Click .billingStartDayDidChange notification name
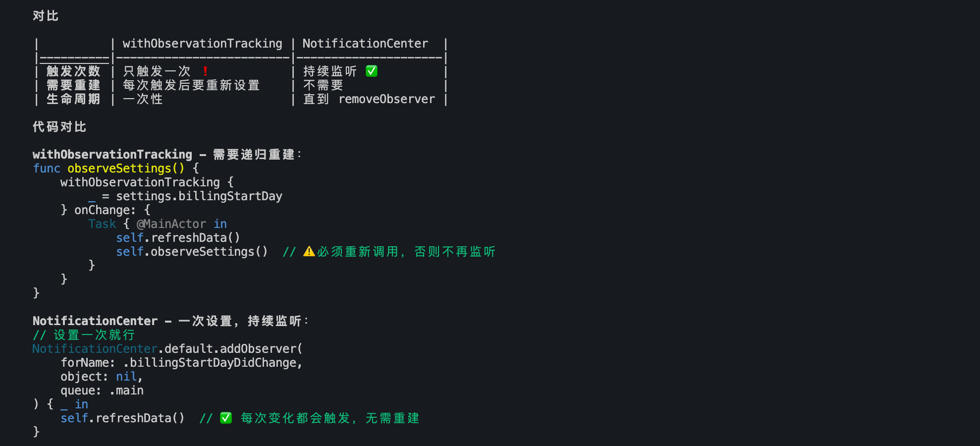The image size is (980, 446). pos(213,363)
